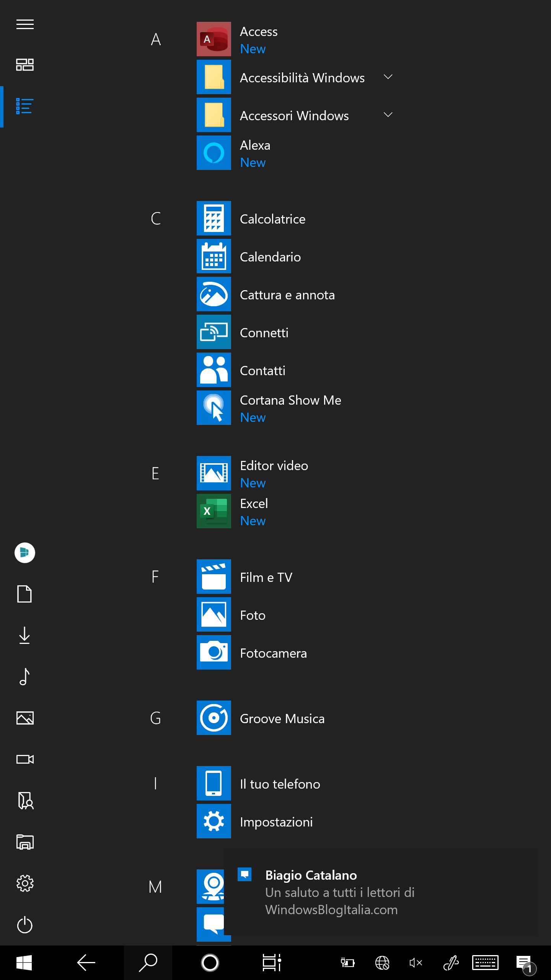Open the Impostazioni gear tile
This screenshot has width=551, height=980.
214,821
